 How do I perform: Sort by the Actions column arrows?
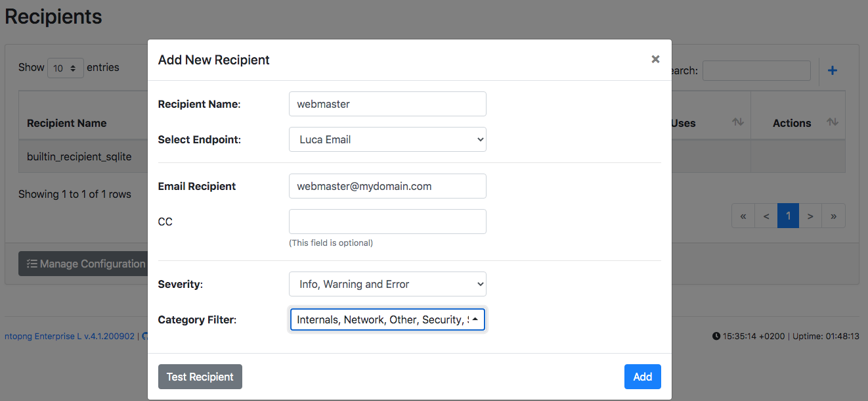(x=833, y=122)
